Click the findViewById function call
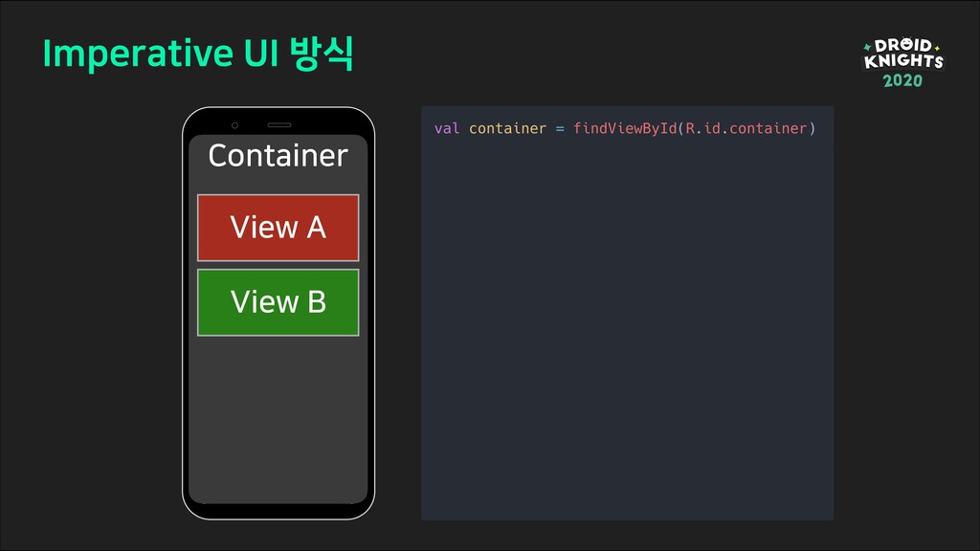This screenshot has width=980, height=551. (624, 128)
